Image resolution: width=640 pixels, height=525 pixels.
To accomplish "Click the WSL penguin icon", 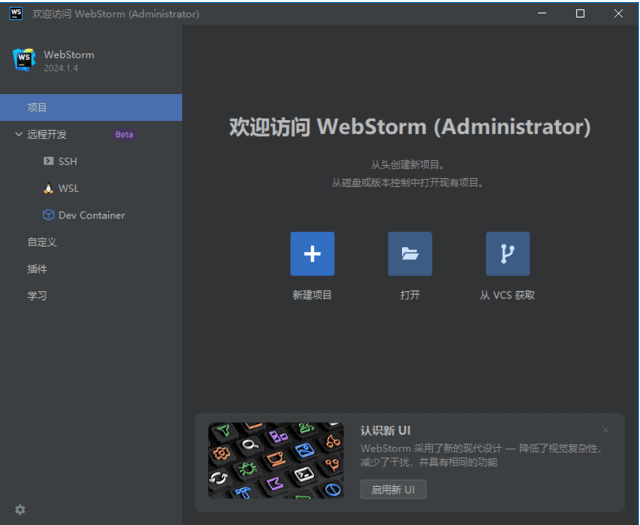I will 48,188.
